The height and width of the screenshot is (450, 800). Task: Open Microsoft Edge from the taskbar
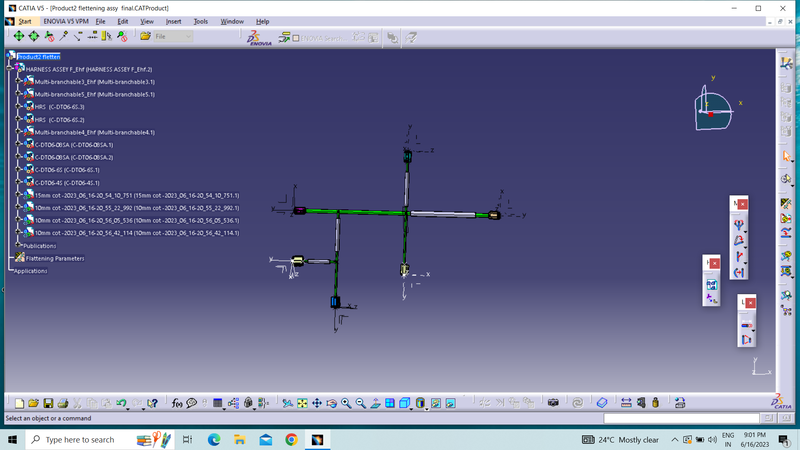click(x=214, y=440)
